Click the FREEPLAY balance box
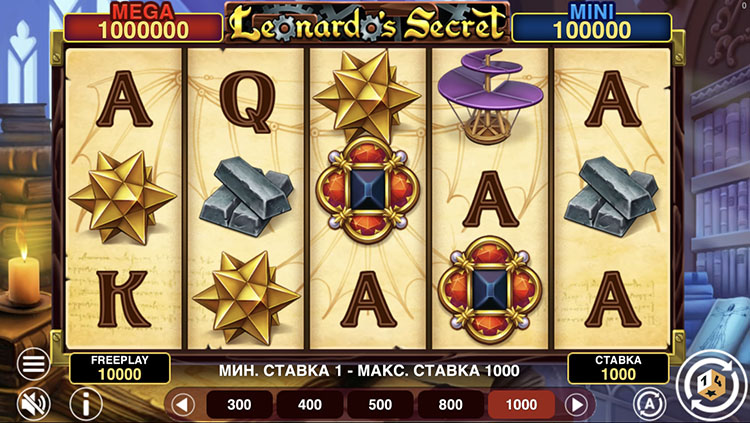Screen dimensions: 750x423 [x=120, y=368]
